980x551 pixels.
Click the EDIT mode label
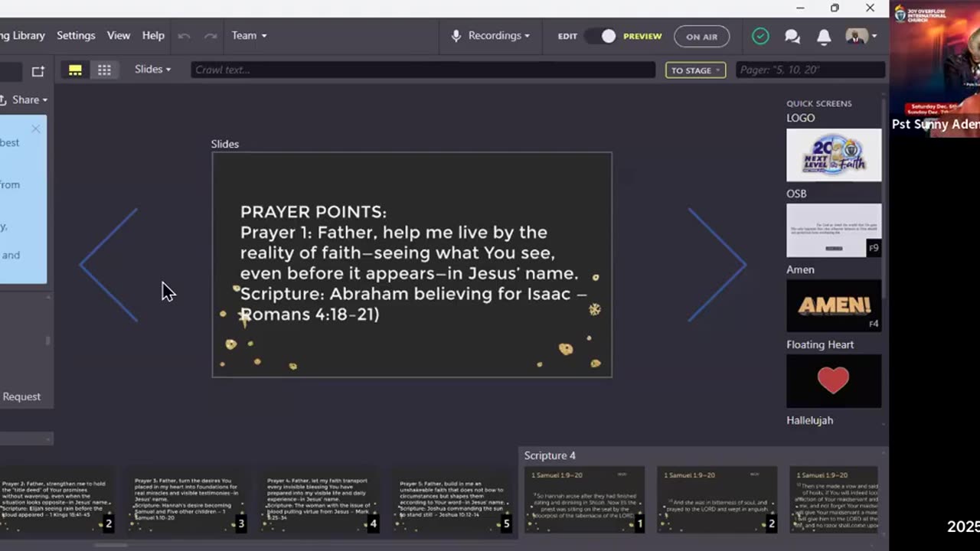567,36
